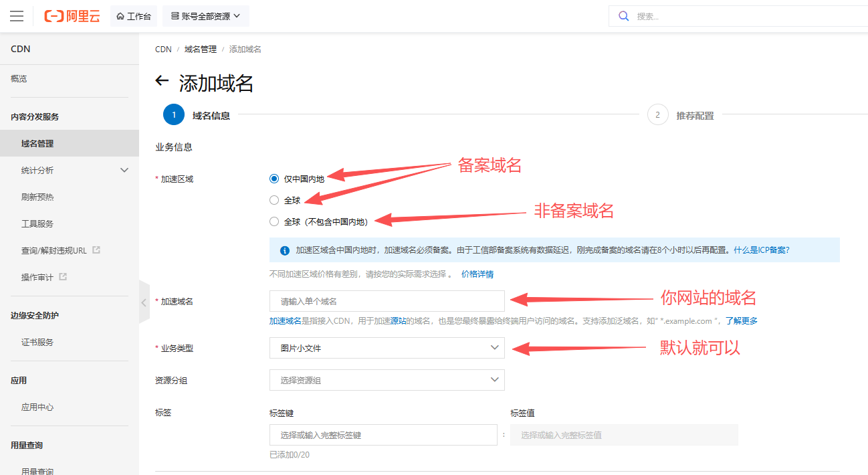Screen dimensions: 868x475
Task: Click the Alibaba Cloud logo
Action: pos(72,16)
